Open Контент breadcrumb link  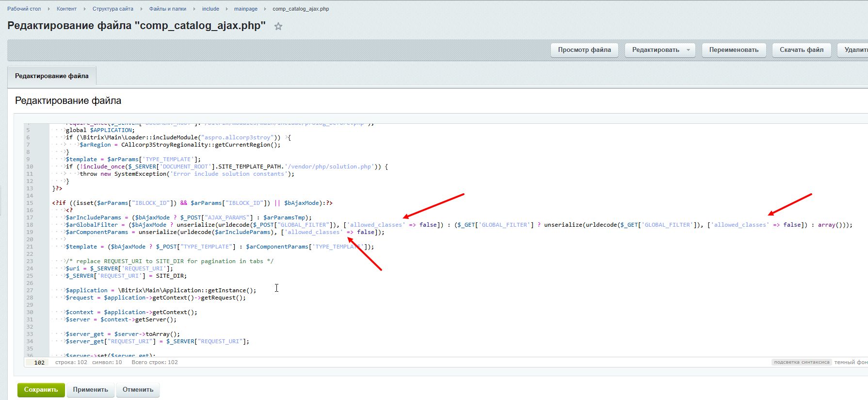[66, 9]
